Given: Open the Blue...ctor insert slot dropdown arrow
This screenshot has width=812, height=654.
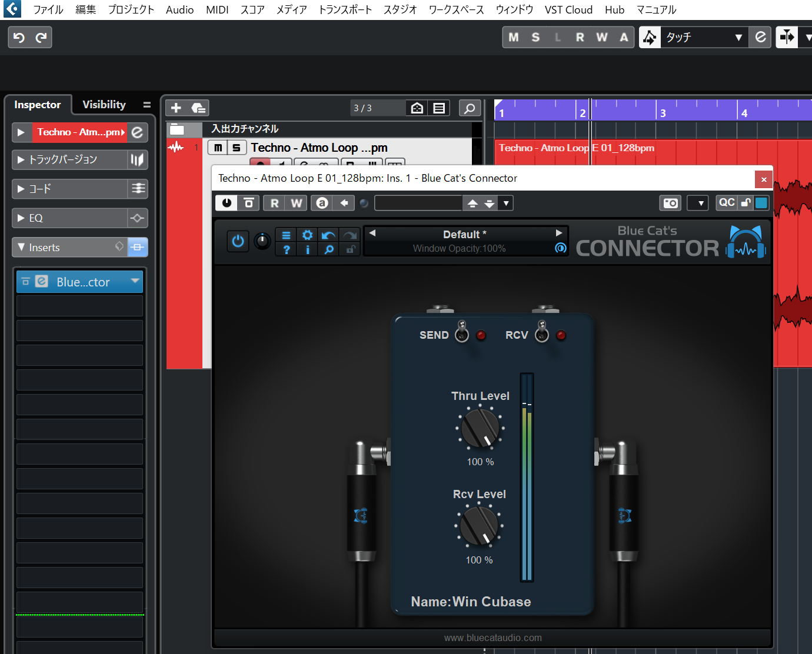Looking at the screenshot, I should [135, 281].
